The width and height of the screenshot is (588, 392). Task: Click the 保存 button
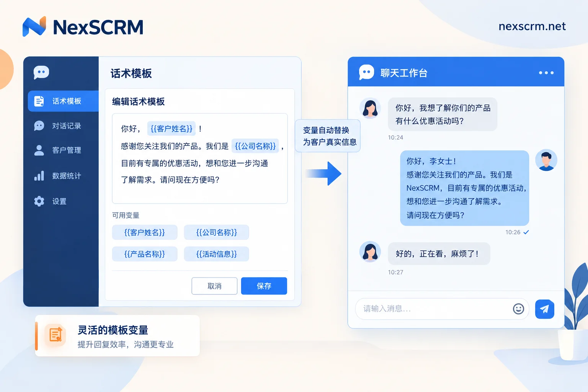coord(264,286)
